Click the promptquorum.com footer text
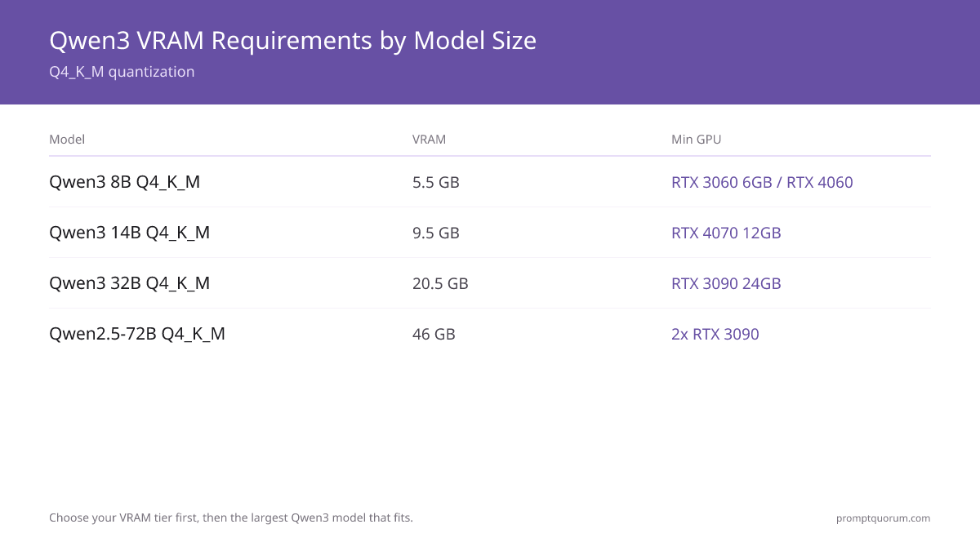Image resolution: width=980 pixels, height=551 pixels. coord(883,518)
